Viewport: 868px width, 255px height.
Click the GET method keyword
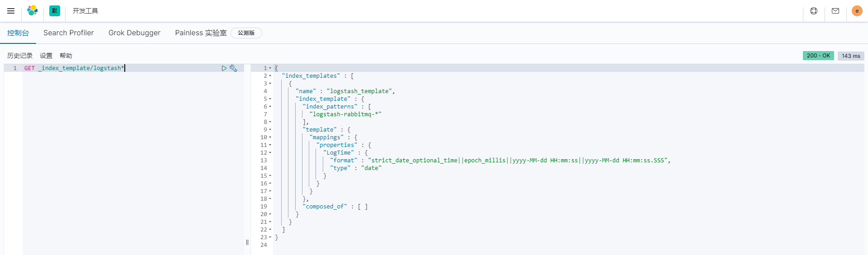[29, 68]
